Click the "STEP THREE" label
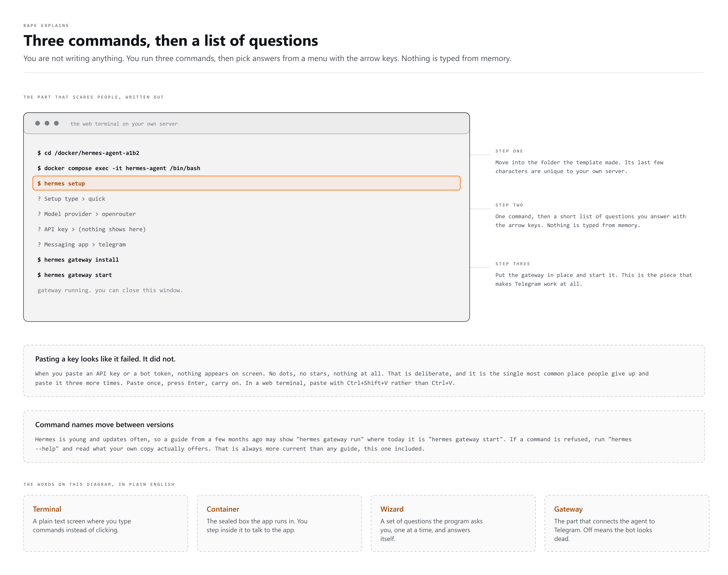This screenshot has height=575, width=728. 513,264
